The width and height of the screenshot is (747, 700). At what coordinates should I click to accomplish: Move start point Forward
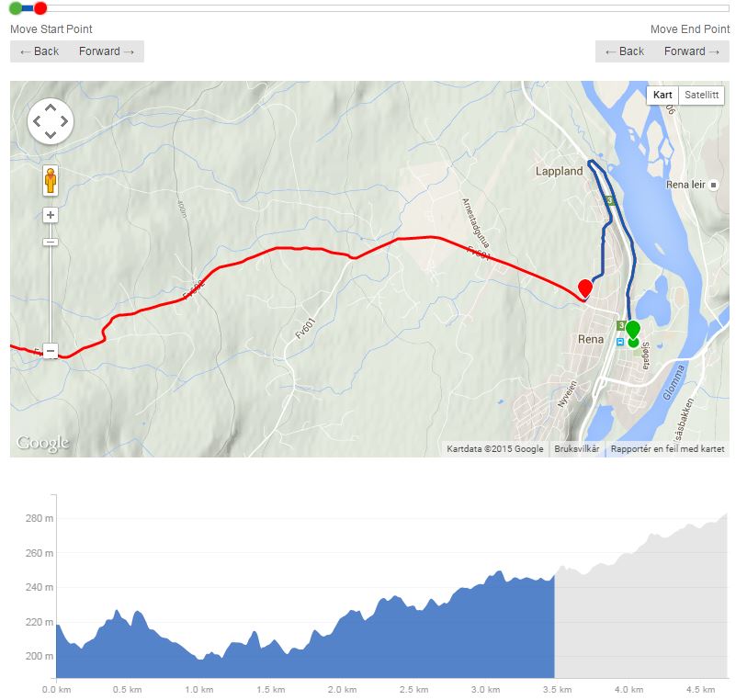tap(107, 51)
